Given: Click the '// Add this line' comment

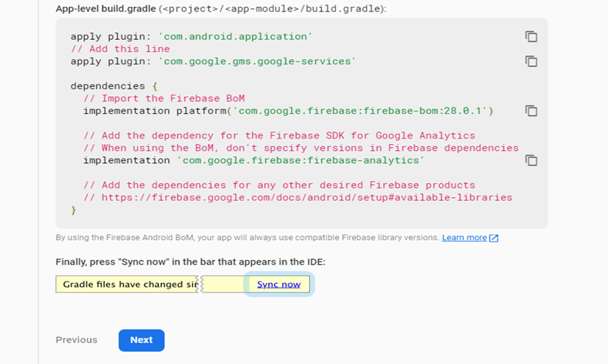Looking at the screenshot, I should pos(120,48).
